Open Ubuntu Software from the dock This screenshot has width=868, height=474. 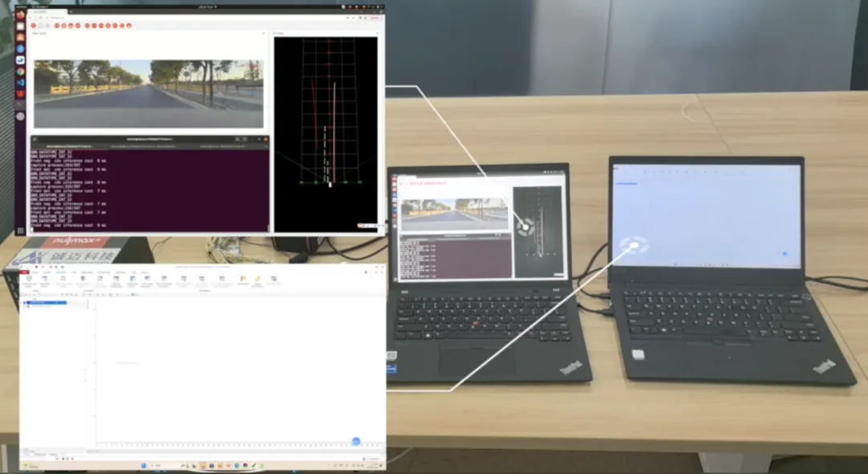pyautogui.click(x=21, y=38)
